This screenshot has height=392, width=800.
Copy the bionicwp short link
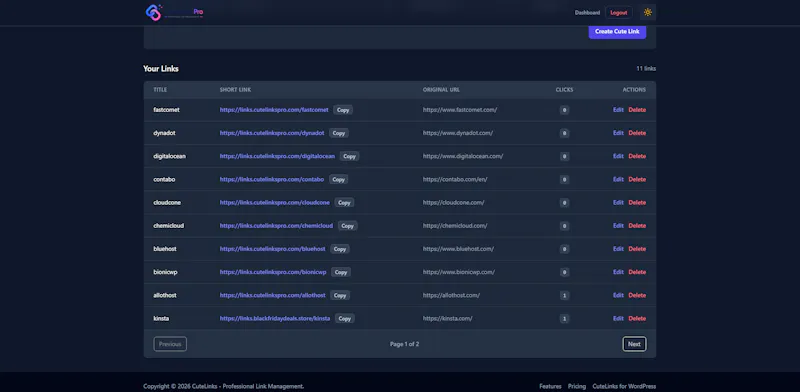pyautogui.click(x=341, y=272)
